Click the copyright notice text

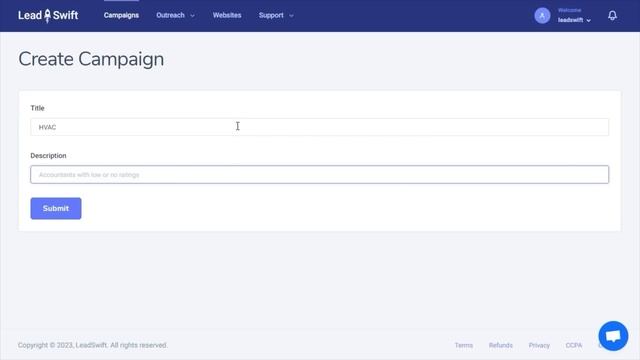pos(93,345)
